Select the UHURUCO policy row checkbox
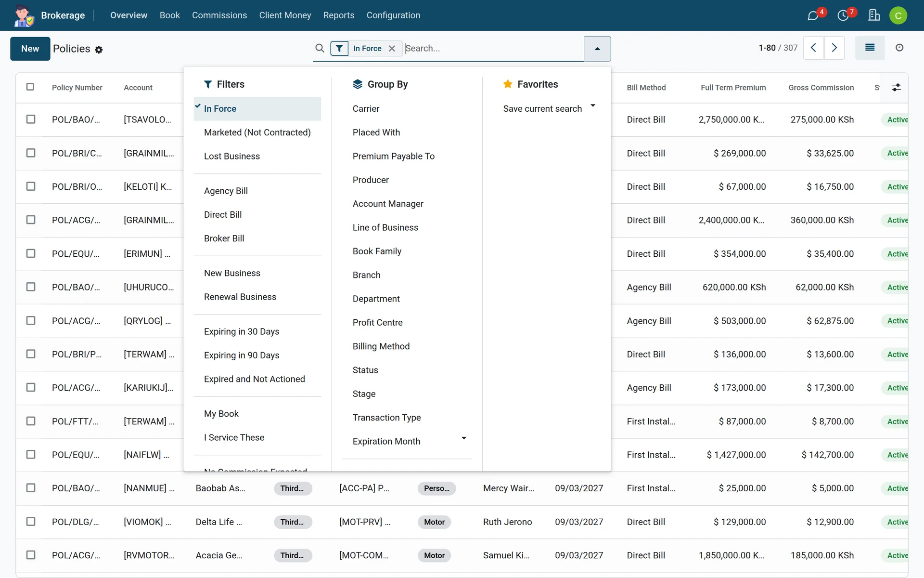 pos(31,287)
